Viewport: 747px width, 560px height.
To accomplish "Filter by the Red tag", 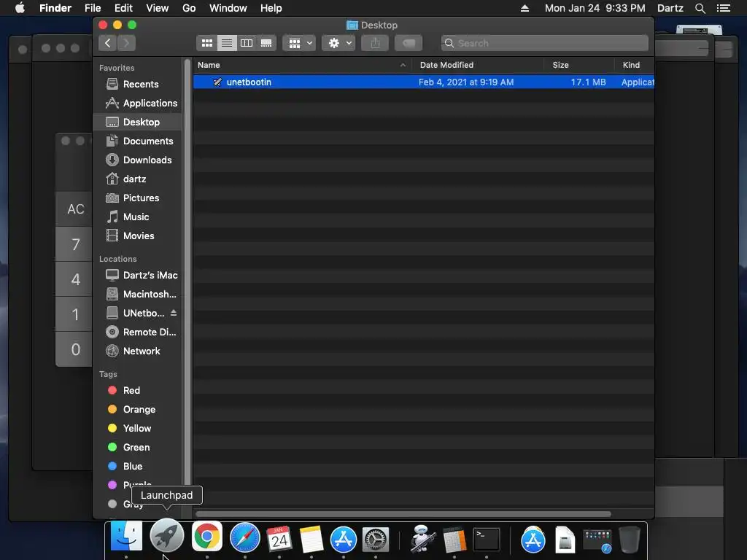I will [x=138, y=391].
